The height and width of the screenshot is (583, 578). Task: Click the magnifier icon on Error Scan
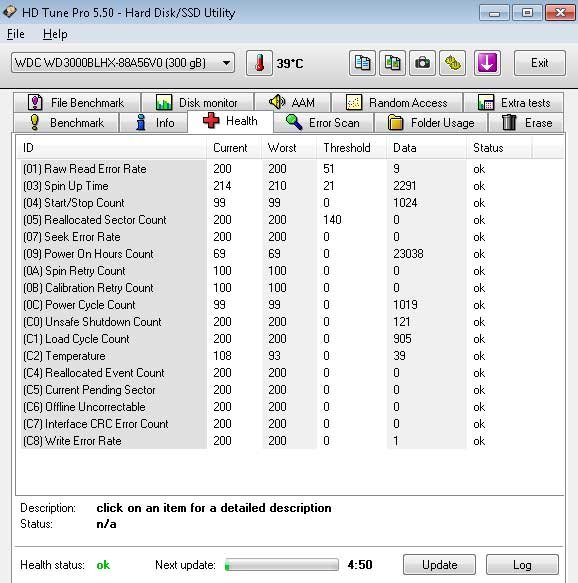294,122
